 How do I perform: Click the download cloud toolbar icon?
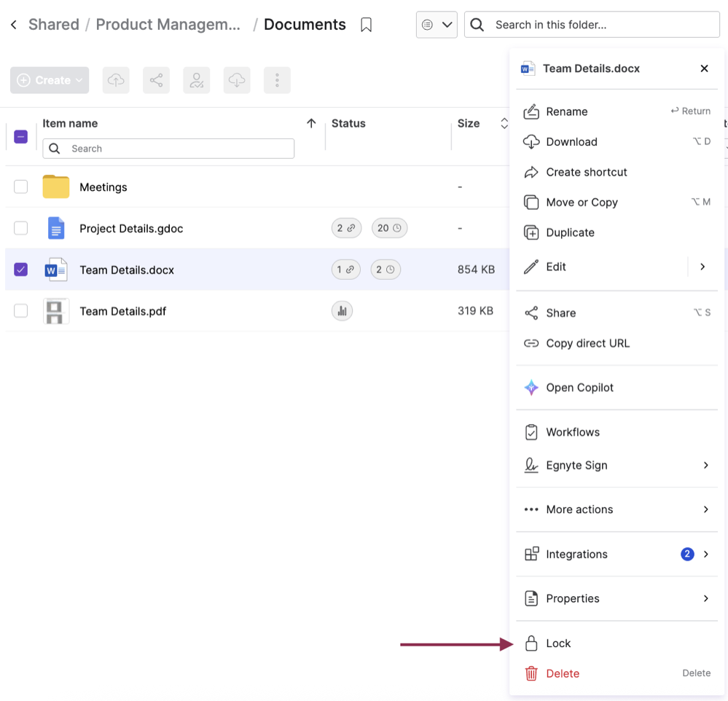(237, 80)
